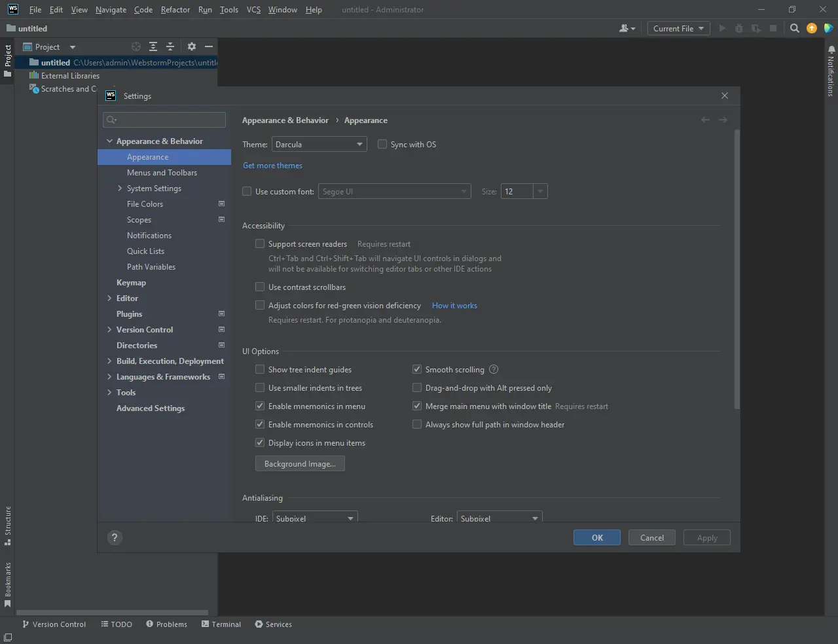838x644 pixels.
Task: Open the Project panel settings gear
Action: click(191, 46)
